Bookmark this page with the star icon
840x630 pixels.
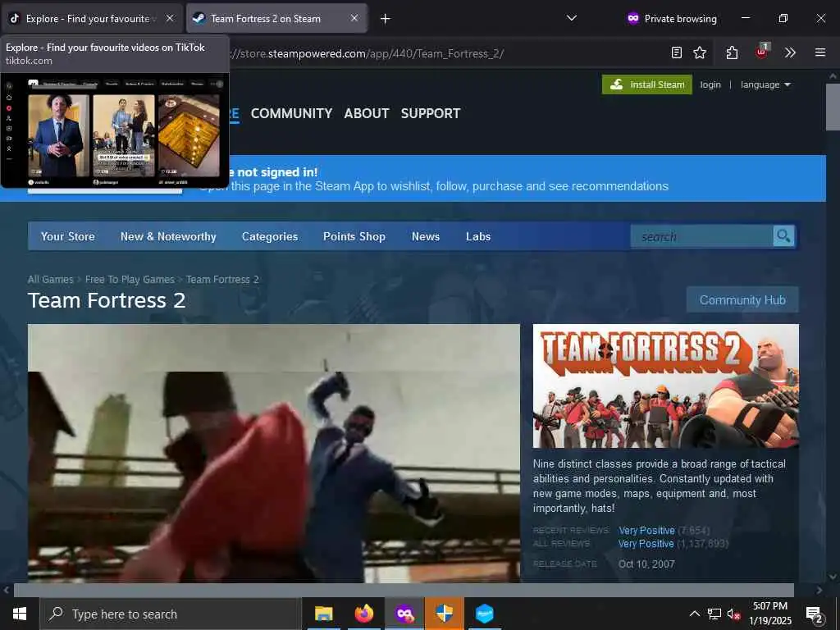pos(700,52)
